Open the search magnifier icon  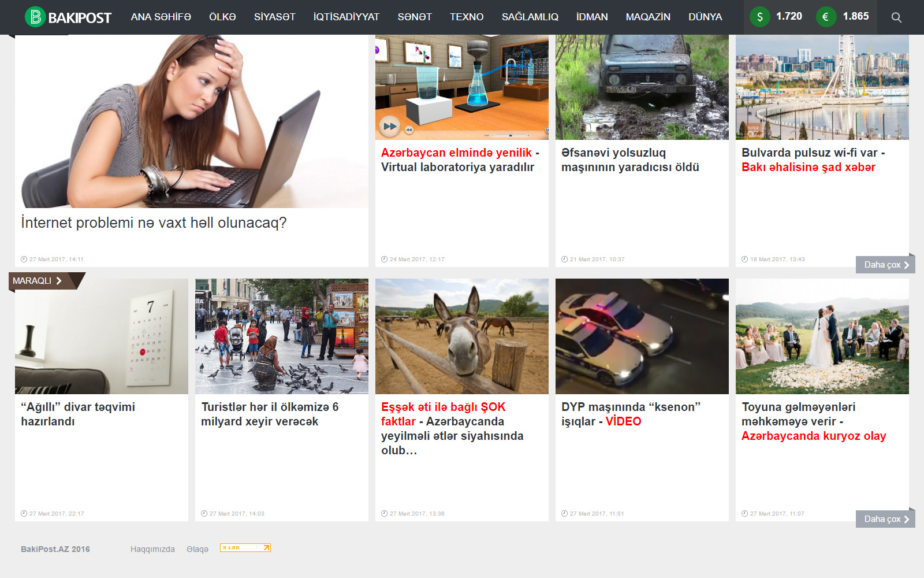896,17
